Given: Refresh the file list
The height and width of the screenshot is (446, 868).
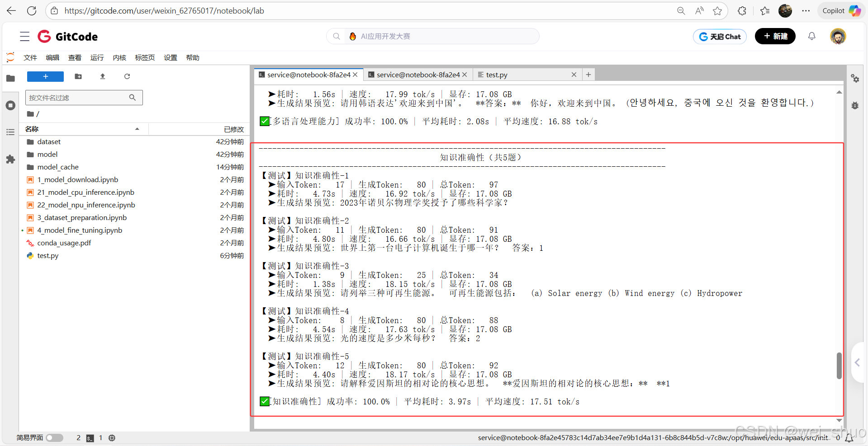Looking at the screenshot, I should pyautogui.click(x=127, y=76).
